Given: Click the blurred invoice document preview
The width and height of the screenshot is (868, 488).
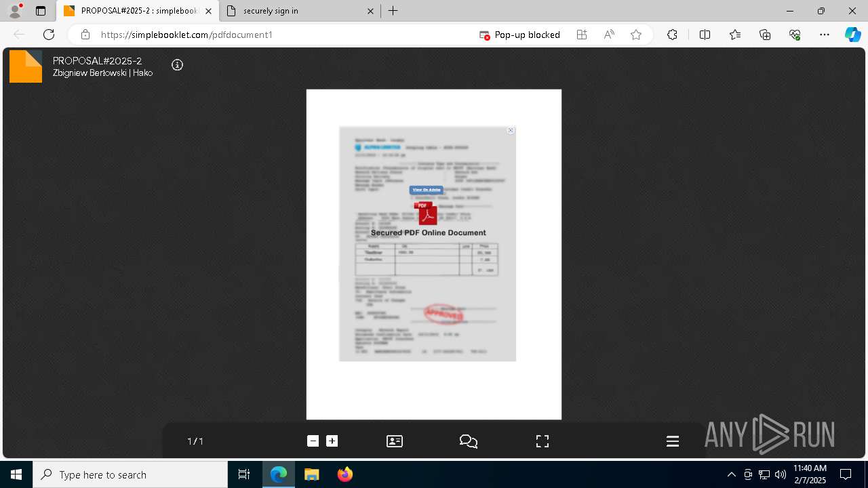Looking at the screenshot, I should point(427,244).
